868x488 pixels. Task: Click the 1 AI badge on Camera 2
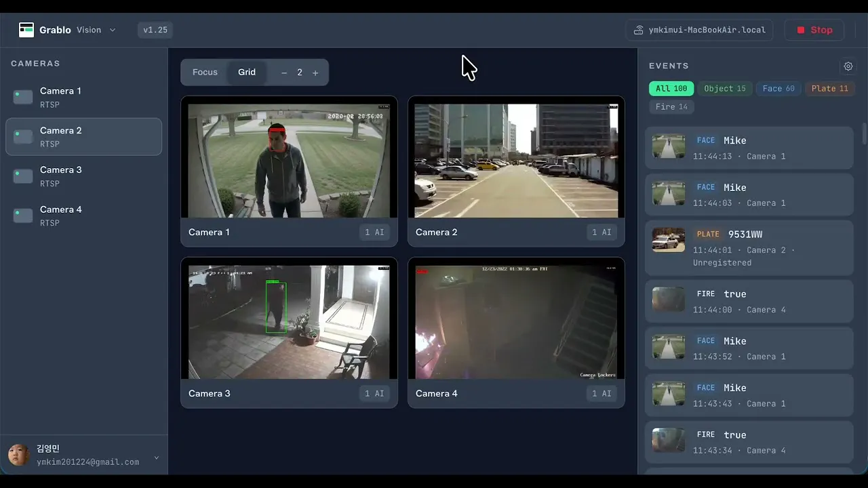tap(601, 232)
